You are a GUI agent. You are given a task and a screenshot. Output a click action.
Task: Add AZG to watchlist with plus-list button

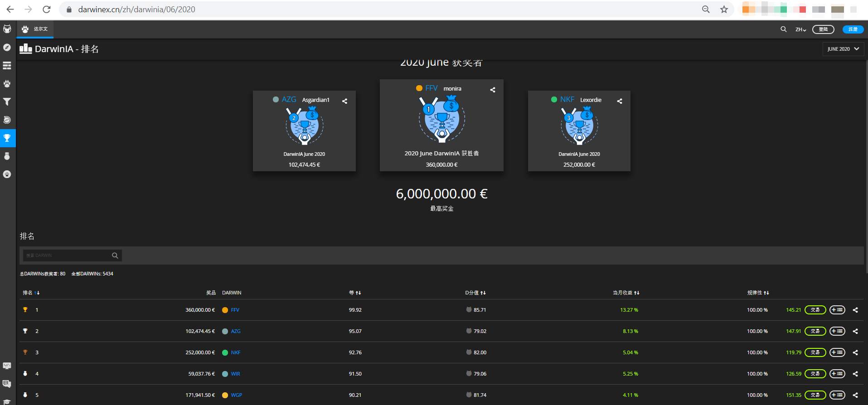(x=837, y=331)
